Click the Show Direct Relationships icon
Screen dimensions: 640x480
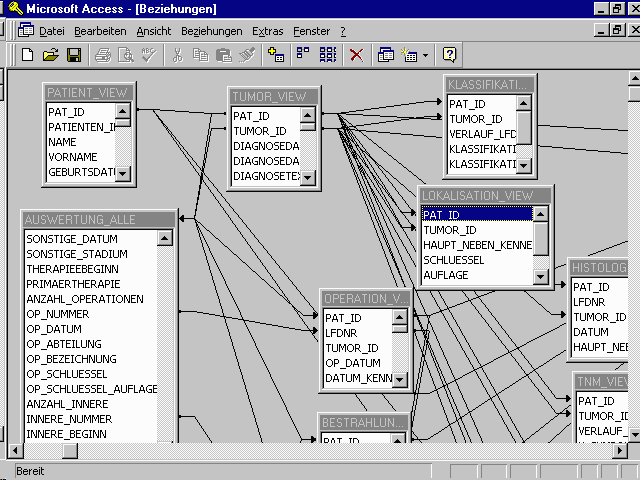tap(302, 55)
